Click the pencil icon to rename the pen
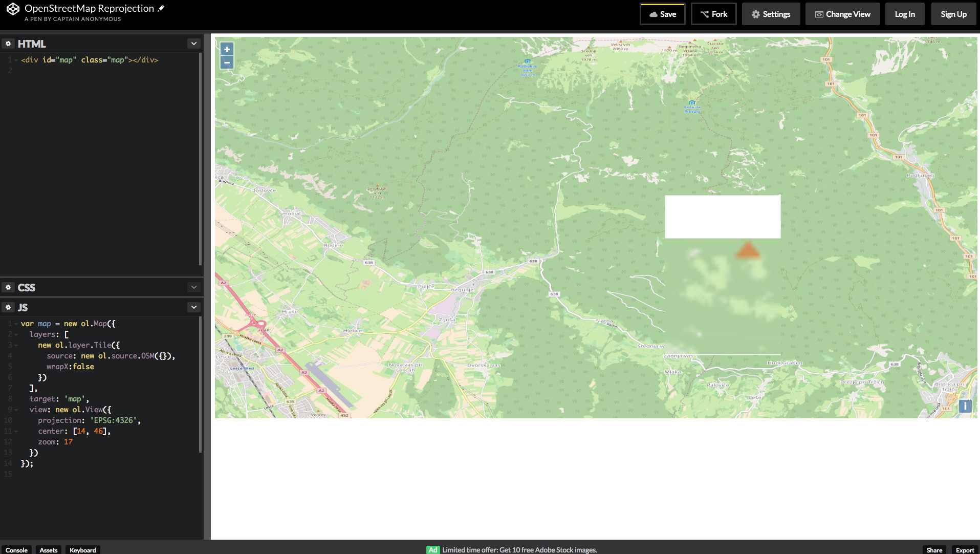This screenshot has width=980, height=554. coord(161,7)
